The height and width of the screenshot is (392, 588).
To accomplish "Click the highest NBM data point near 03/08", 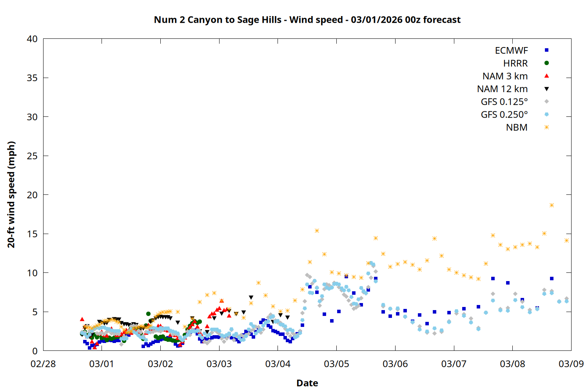I will coord(552,205).
